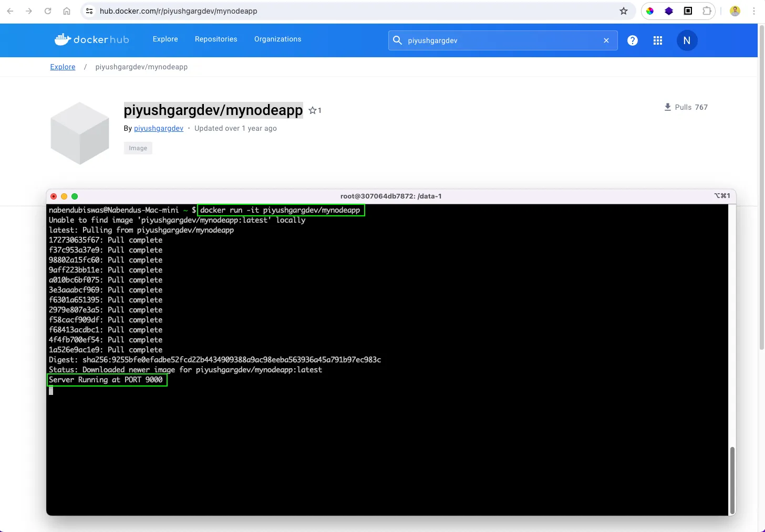Click the 'Server Running at PORT 9000' line
Screen dimensions: 765x532
point(107,380)
